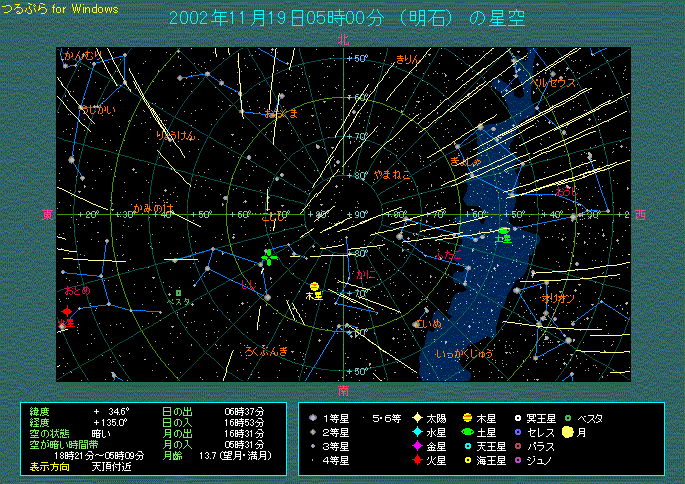The width and height of the screenshot is (685, 484).
Task: Click the Pluto (冥王星) icon in the legend
Action: pos(517,418)
